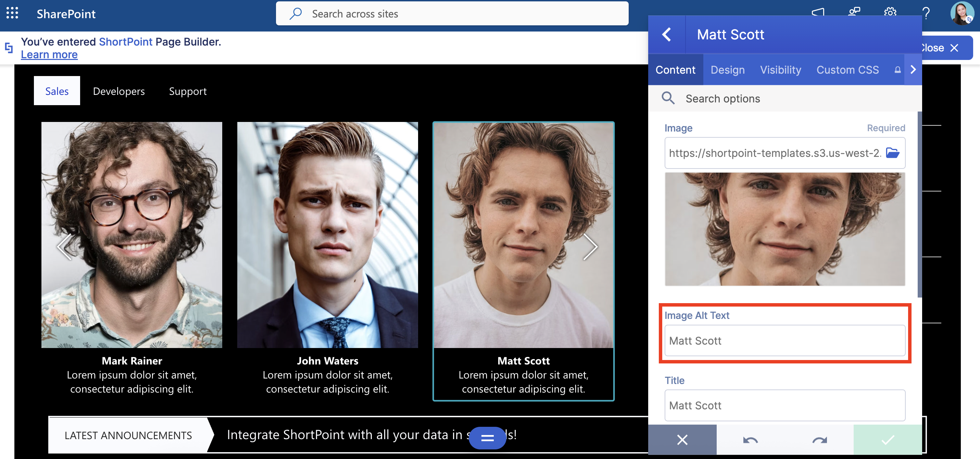
Task: Advance carousel with right arrow
Action: 590,247
